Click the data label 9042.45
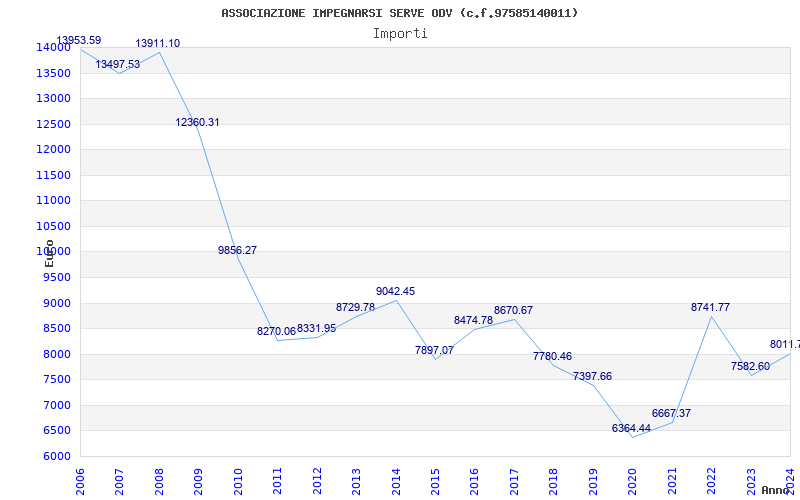Viewport: 800px width, 500px height. [395, 291]
